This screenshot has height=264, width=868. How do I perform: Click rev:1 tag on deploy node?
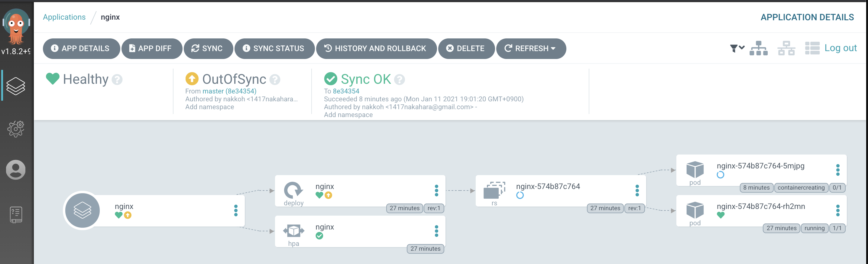pyautogui.click(x=434, y=208)
